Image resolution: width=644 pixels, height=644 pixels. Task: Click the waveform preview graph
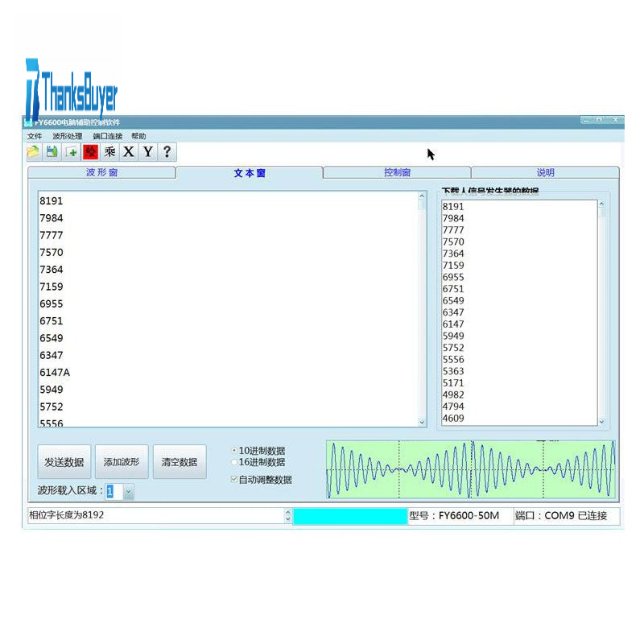(x=471, y=469)
